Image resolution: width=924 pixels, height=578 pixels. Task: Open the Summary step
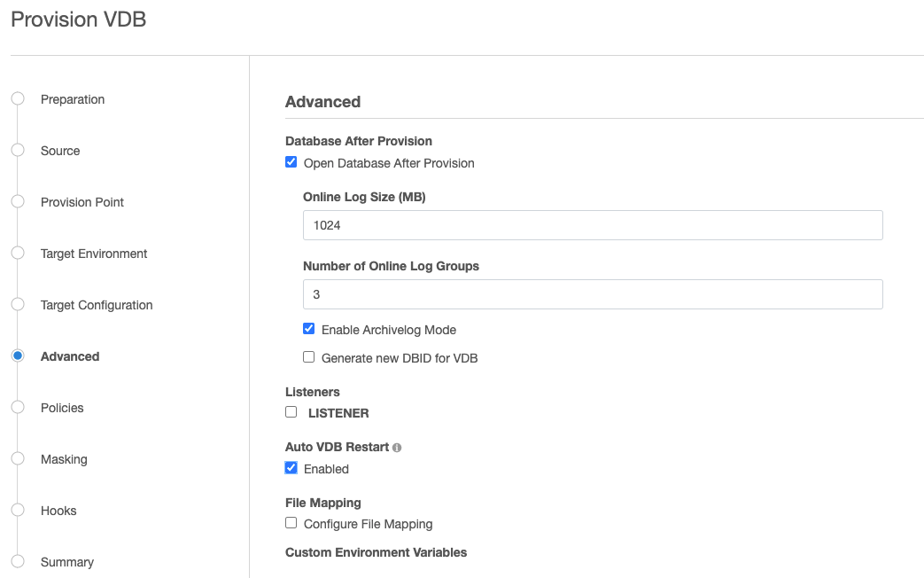click(67, 562)
